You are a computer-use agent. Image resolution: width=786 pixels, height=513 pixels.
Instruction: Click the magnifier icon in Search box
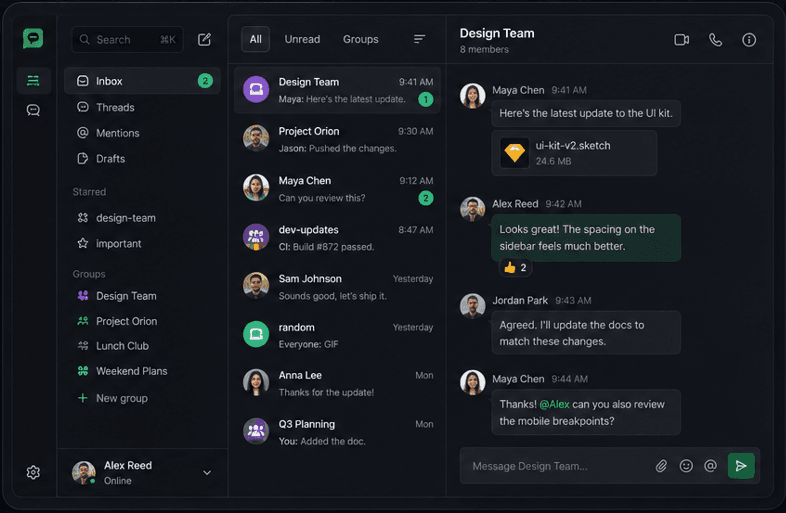coord(85,40)
